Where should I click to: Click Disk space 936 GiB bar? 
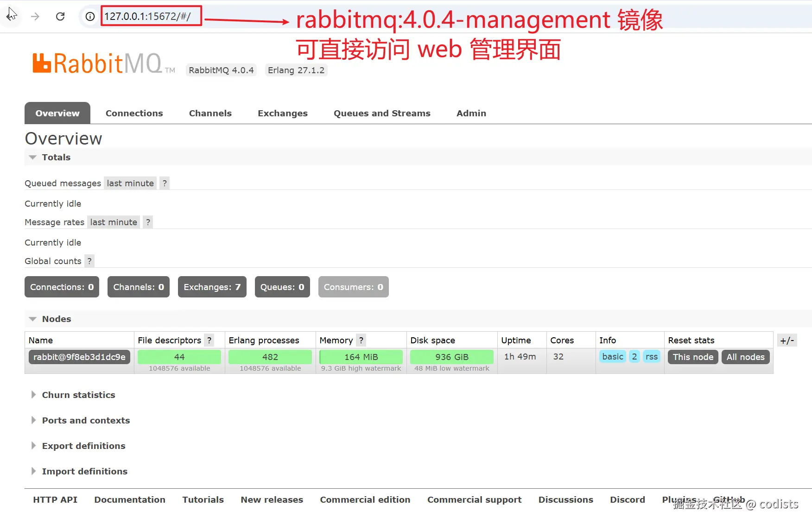coord(452,357)
